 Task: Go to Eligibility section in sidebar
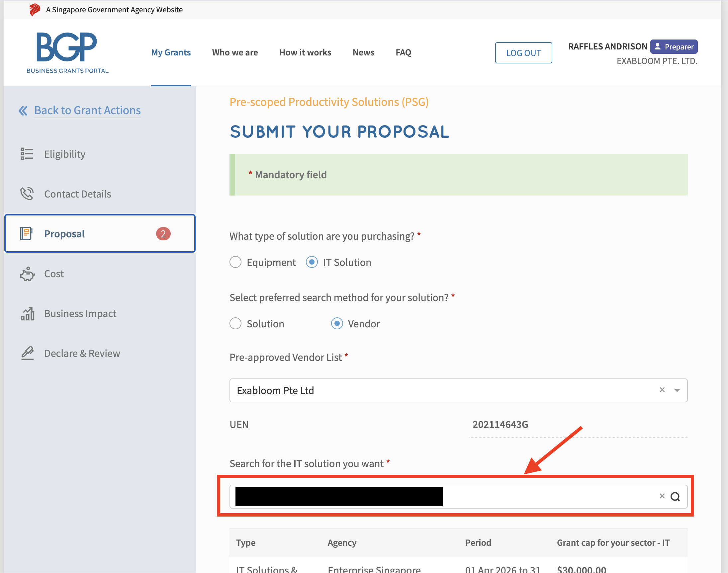[x=100, y=154]
